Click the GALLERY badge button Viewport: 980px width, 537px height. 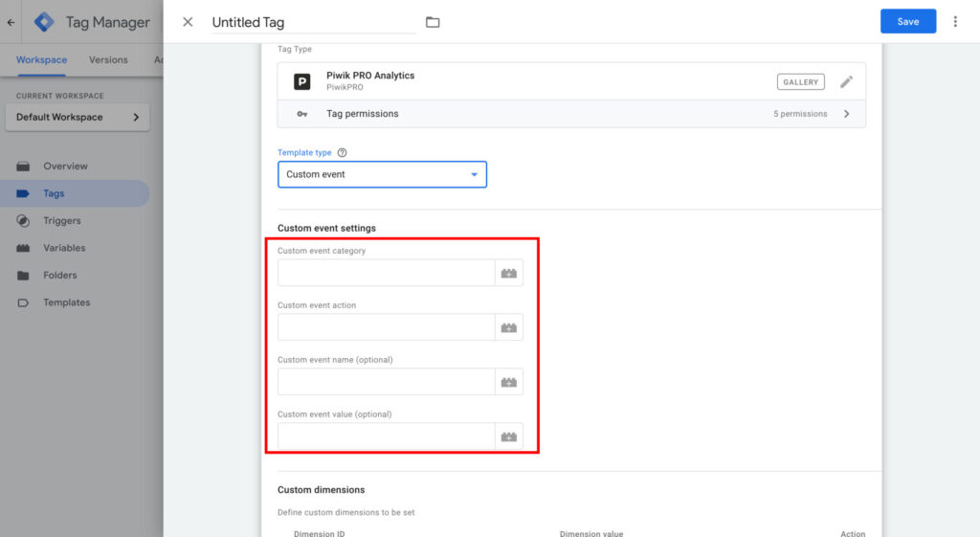click(x=800, y=82)
